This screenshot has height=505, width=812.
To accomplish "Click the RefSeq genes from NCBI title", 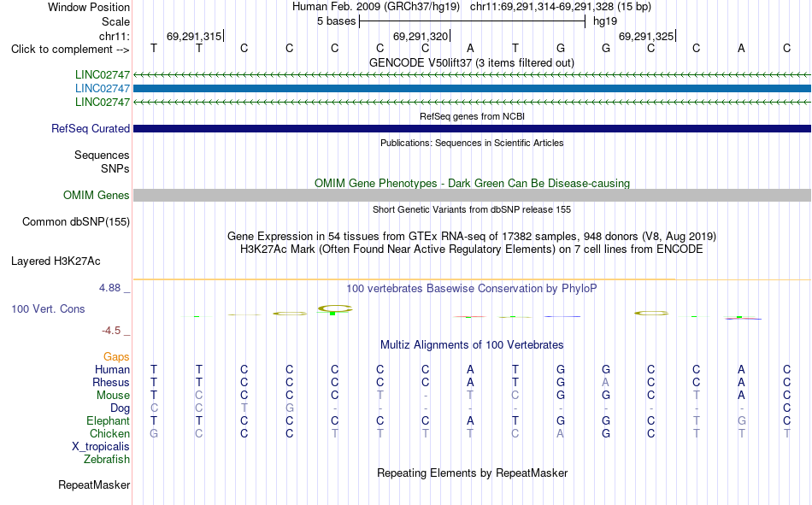I will 472,116.
